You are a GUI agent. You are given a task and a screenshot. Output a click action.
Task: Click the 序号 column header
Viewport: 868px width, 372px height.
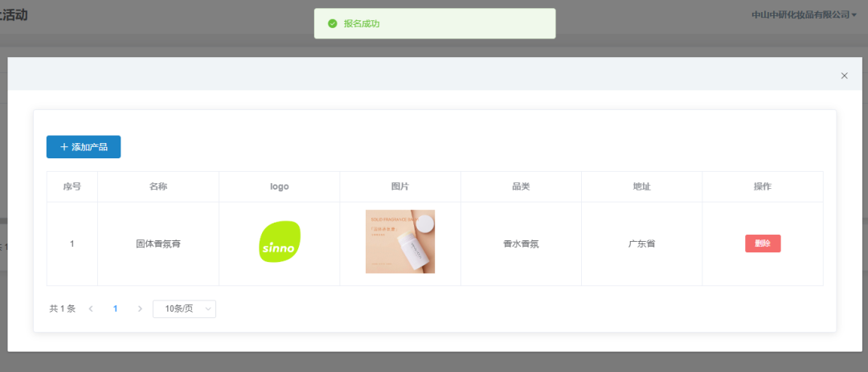coord(72,186)
